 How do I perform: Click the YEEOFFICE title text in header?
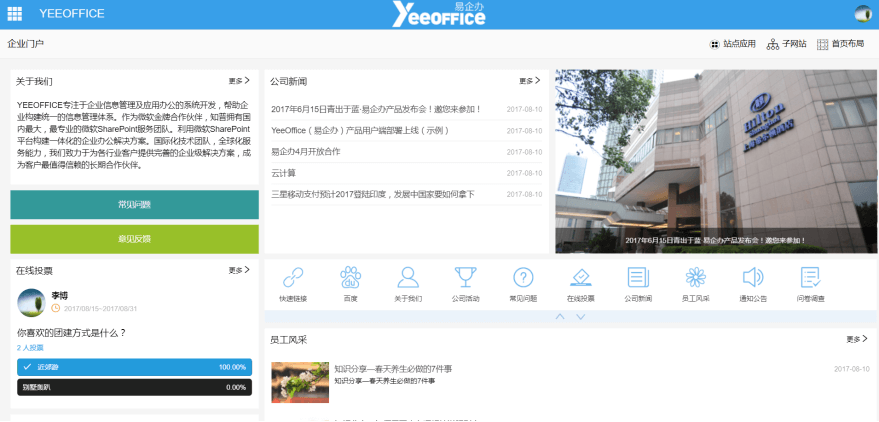point(72,14)
